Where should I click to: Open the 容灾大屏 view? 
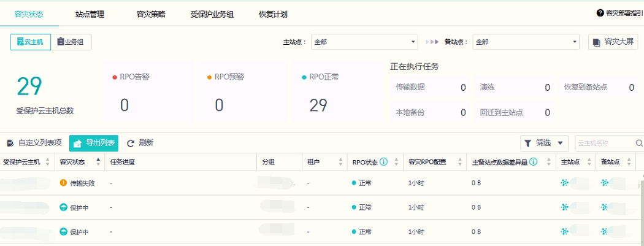[x=613, y=42]
